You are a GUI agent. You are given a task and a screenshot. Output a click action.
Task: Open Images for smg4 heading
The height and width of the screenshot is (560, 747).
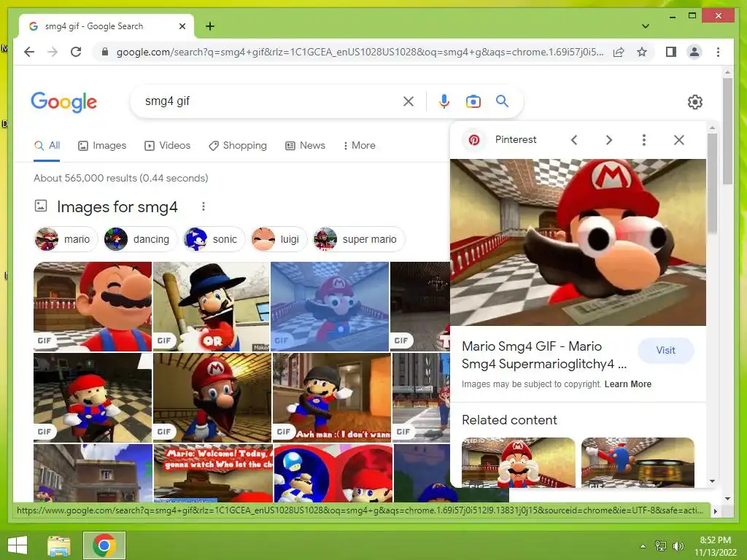pos(117,207)
